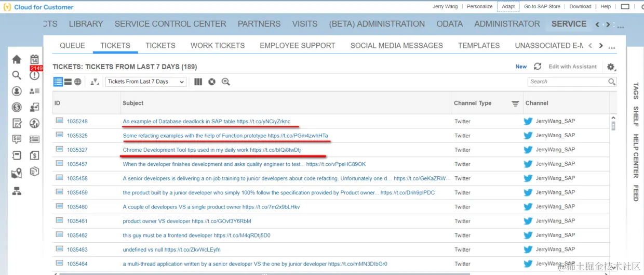The height and width of the screenshot is (275, 644).
Task: Open ticket ID 1035325
Action: (77, 136)
